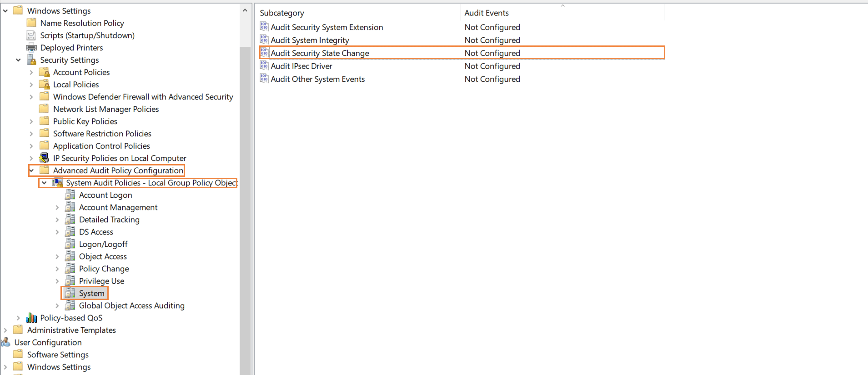Select the System audit category
Viewport: 868px width, 375px height.
tap(91, 293)
